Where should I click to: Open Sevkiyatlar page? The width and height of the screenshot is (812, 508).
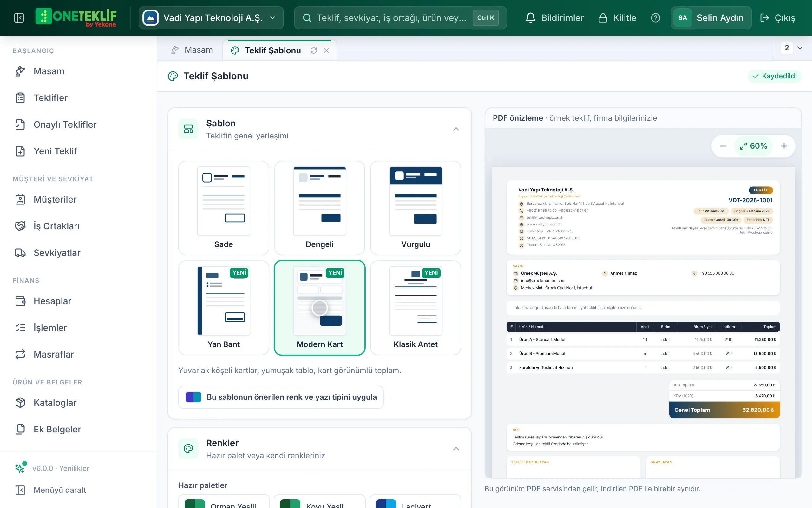79,253
